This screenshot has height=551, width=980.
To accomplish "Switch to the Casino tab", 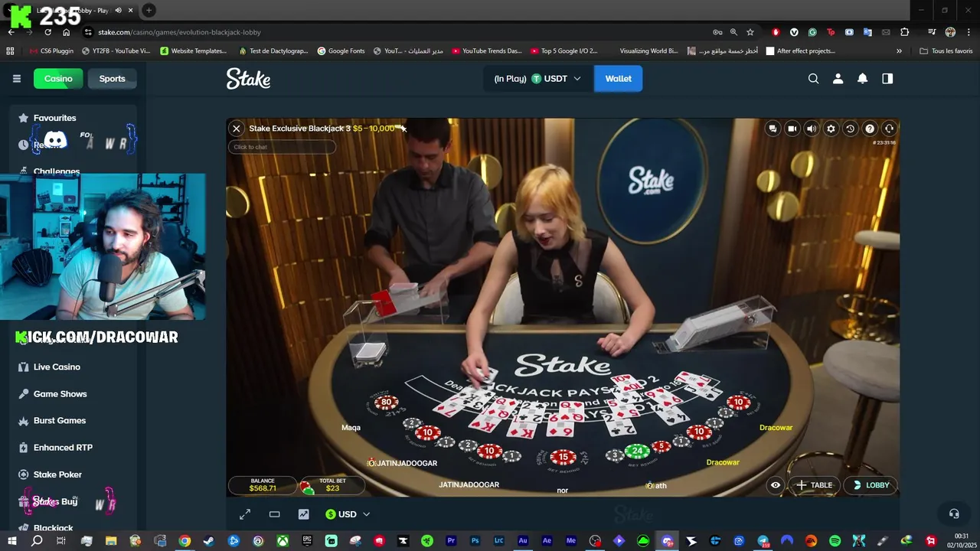I will click(57, 79).
